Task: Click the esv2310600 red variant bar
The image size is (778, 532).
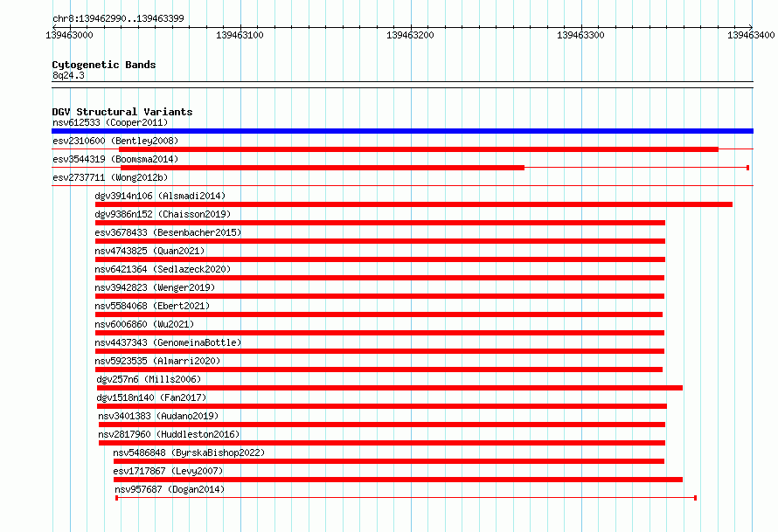Action: (418, 149)
